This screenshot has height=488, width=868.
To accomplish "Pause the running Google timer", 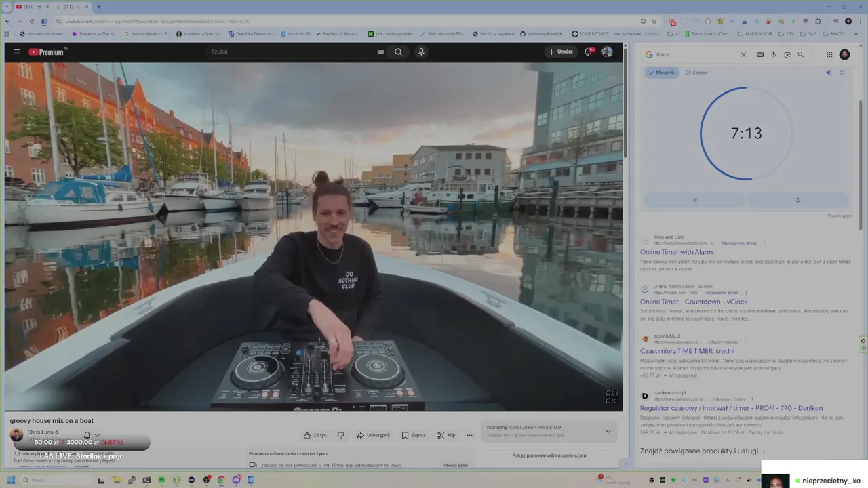I will click(x=694, y=200).
